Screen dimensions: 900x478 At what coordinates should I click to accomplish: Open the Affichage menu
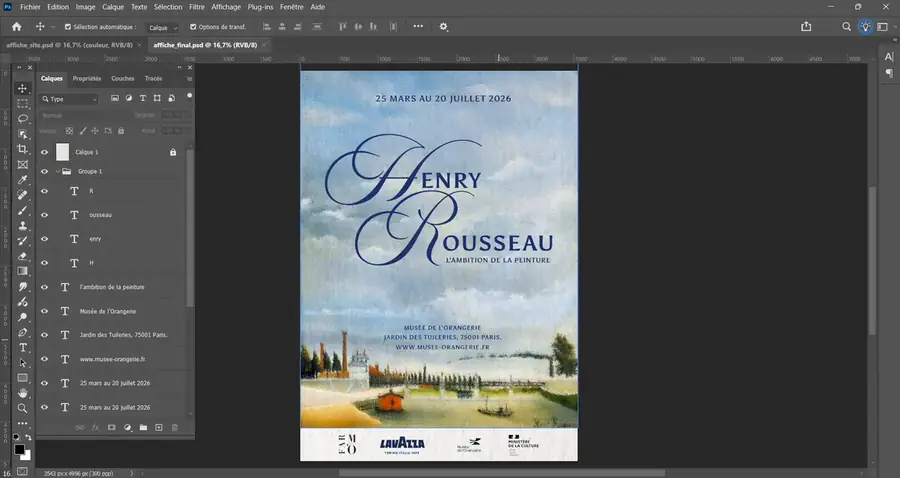click(x=226, y=7)
